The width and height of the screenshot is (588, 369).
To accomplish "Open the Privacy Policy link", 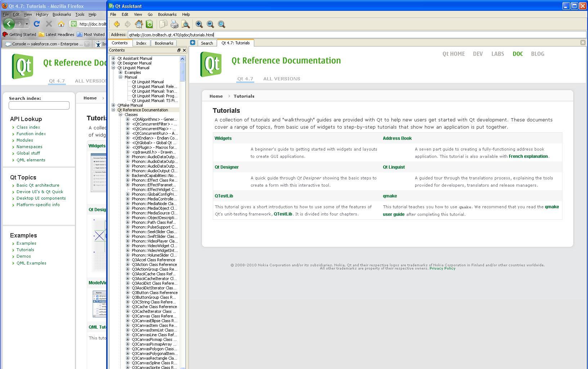I will coord(442,268).
